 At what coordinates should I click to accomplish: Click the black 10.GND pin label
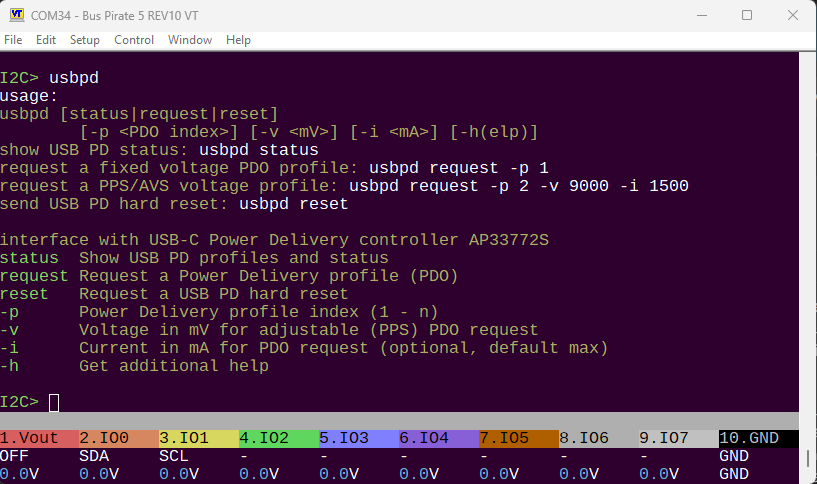(x=758, y=438)
